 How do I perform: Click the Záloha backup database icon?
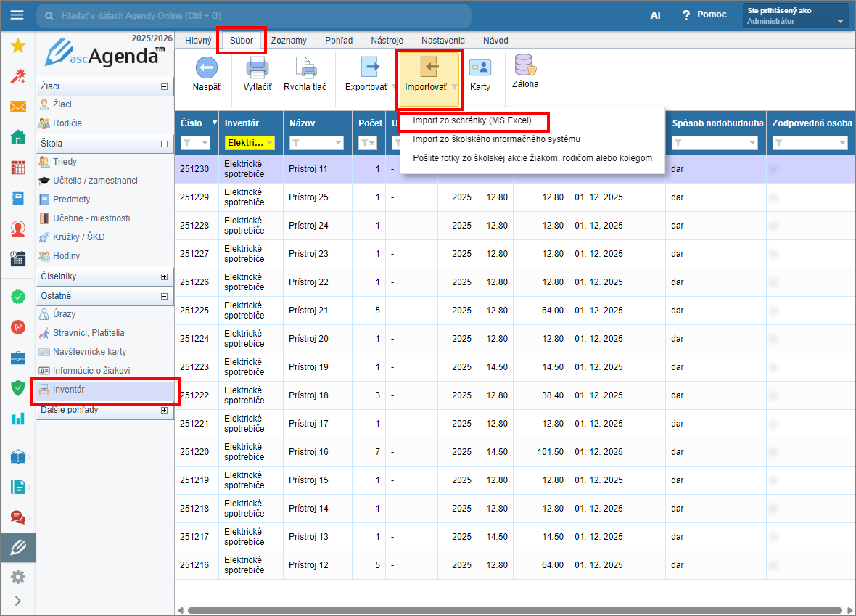[525, 66]
